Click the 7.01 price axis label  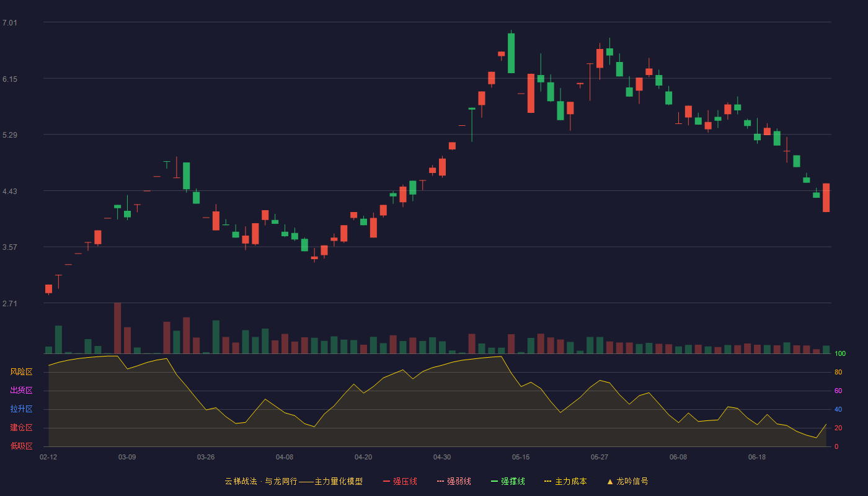point(10,23)
